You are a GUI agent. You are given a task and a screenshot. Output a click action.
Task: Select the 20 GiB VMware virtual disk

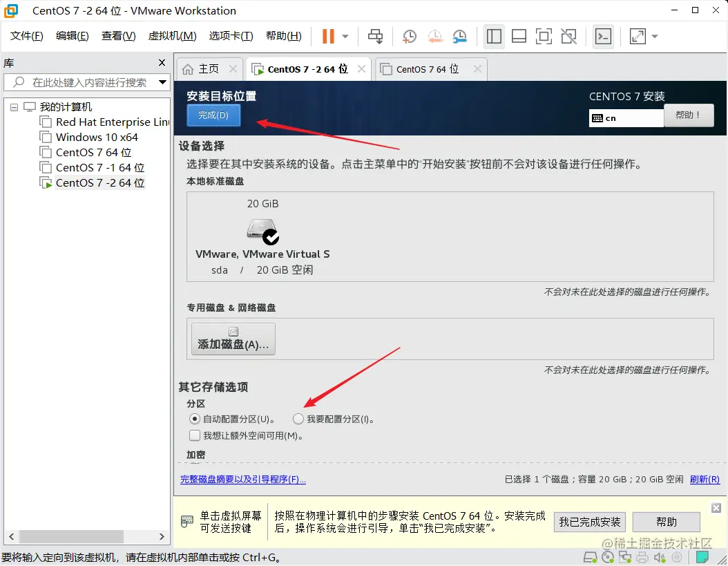(262, 236)
